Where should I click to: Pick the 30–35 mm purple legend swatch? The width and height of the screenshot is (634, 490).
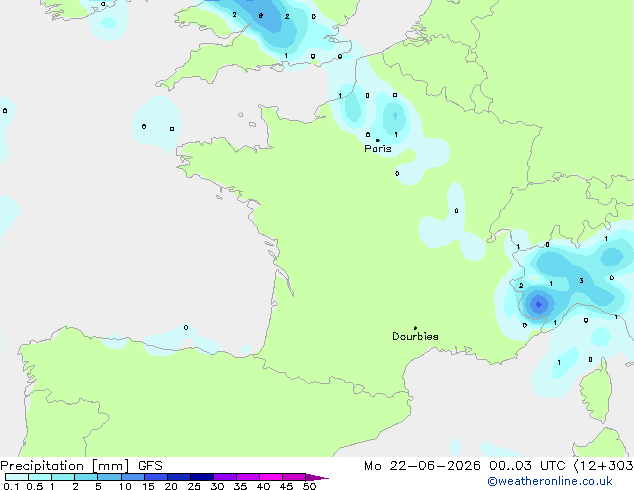coord(225,477)
